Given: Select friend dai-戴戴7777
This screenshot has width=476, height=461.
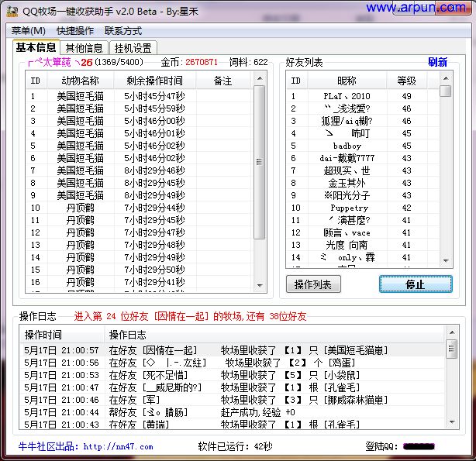Looking at the screenshot, I should 363,158.
